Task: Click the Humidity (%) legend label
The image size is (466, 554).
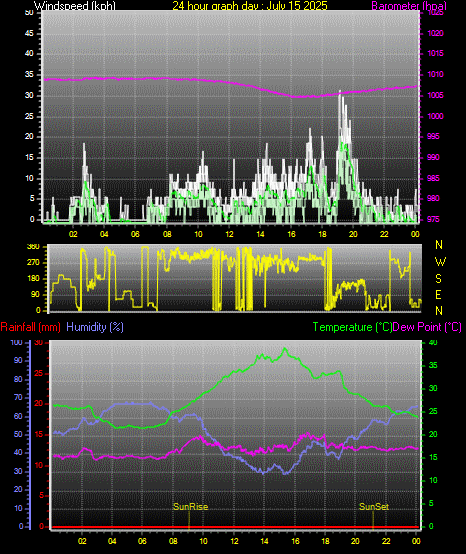Action: coord(95,327)
